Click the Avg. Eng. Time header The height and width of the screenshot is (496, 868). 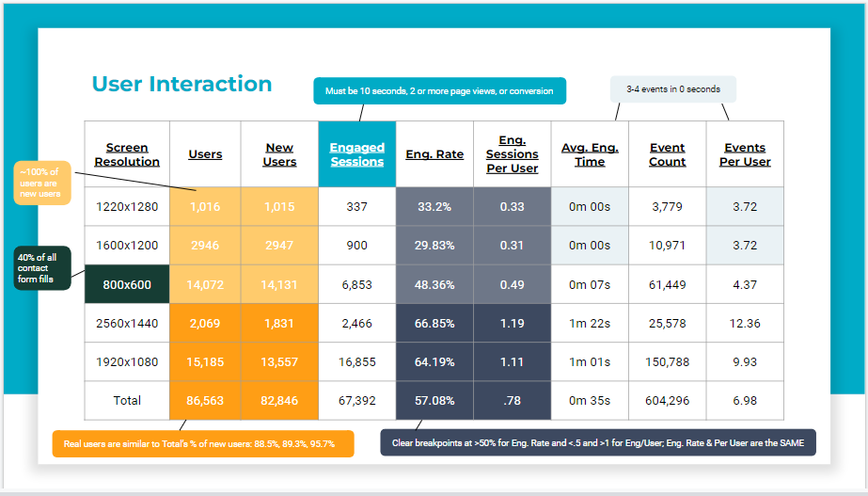pyautogui.click(x=590, y=154)
